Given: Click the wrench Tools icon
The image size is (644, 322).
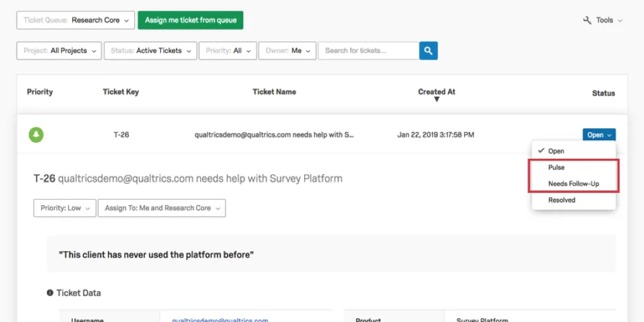Looking at the screenshot, I should (x=587, y=20).
